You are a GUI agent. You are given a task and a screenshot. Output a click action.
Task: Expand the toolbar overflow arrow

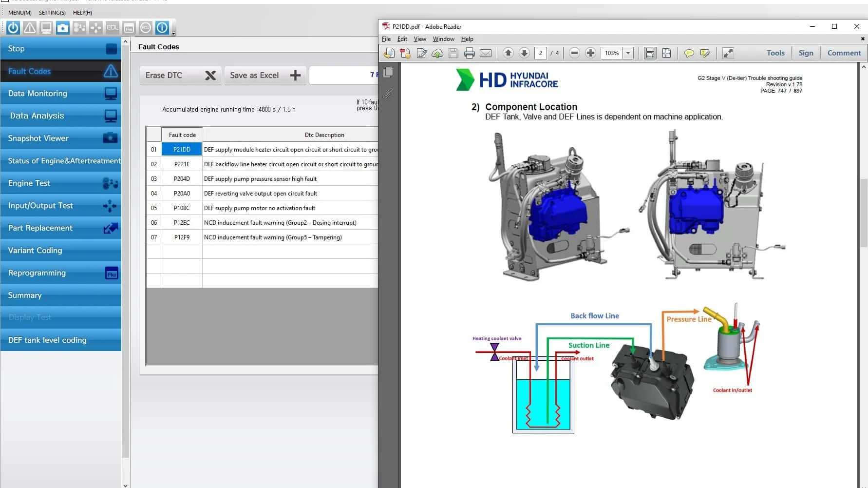[x=174, y=33]
